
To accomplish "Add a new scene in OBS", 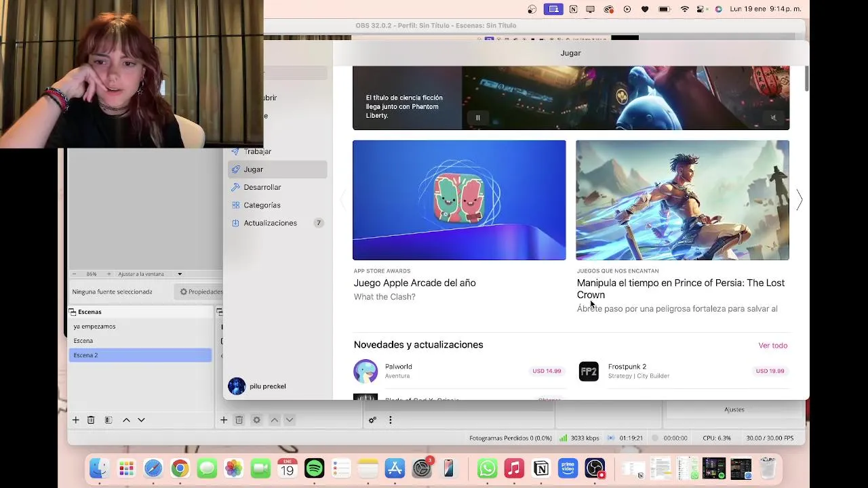I will coord(76,420).
